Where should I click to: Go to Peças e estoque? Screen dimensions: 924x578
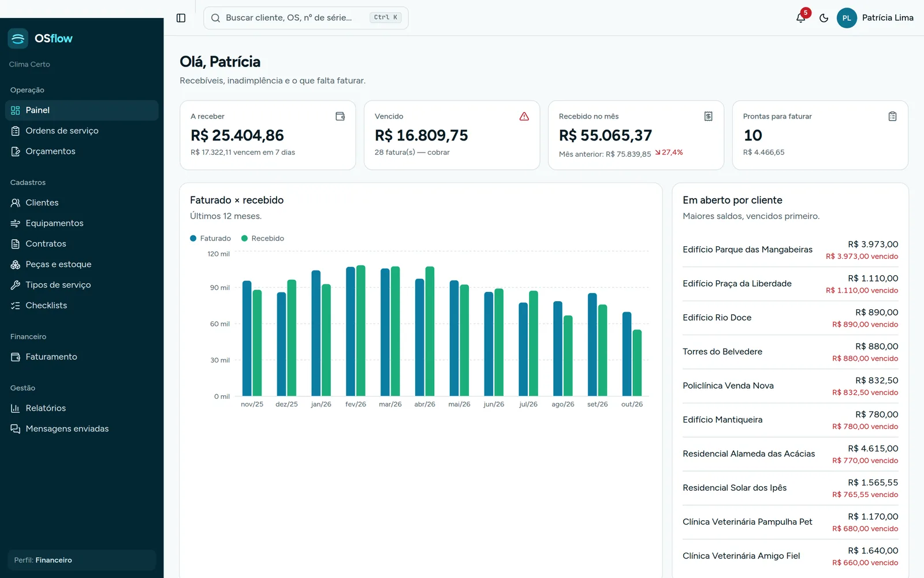point(81,264)
